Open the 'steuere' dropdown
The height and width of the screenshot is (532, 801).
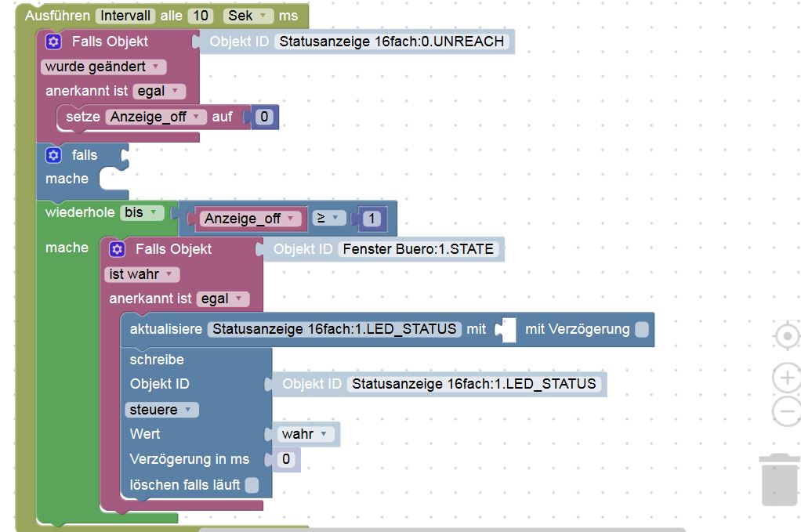161,410
